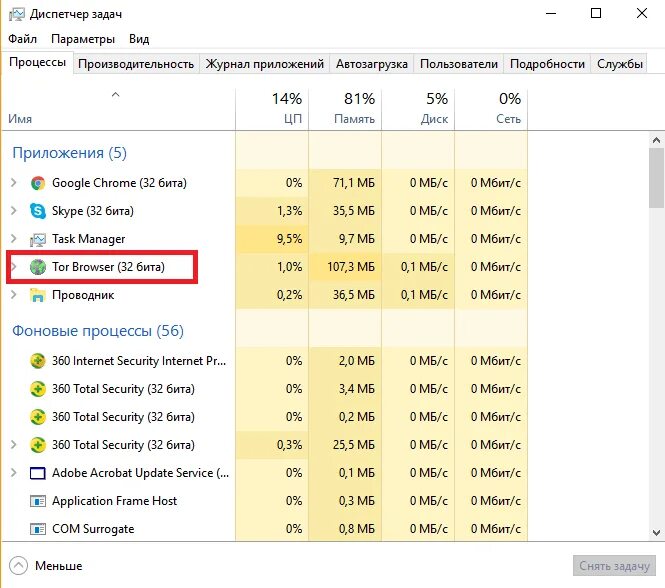The image size is (665, 588).
Task: Click the 360 Total Security 25,5 МБ icon
Action: point(38,445)
